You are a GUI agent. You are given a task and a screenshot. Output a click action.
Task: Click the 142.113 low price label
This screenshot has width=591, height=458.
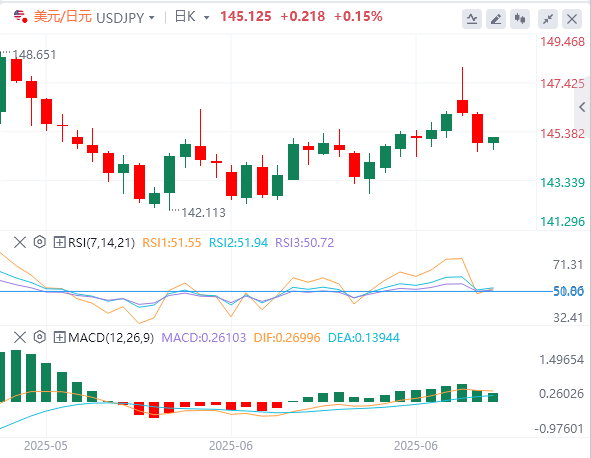pyautogui.click(x=204, y=213)
